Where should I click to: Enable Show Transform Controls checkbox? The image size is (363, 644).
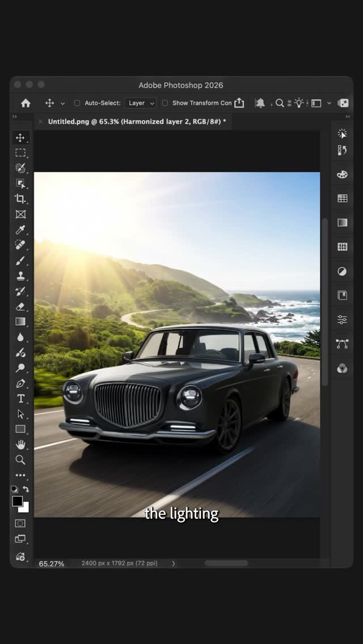click(165, 103)
